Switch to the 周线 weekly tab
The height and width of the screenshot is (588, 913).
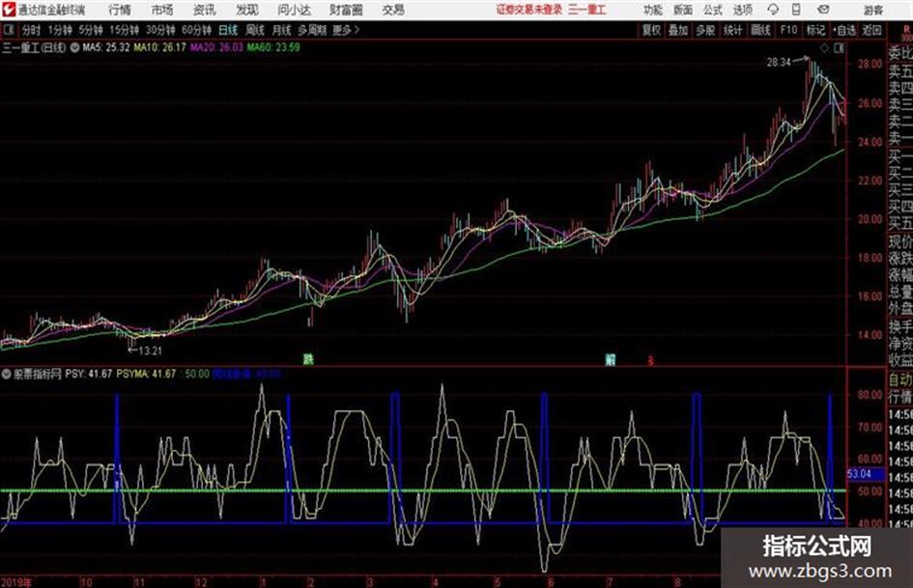coord(255,30)
